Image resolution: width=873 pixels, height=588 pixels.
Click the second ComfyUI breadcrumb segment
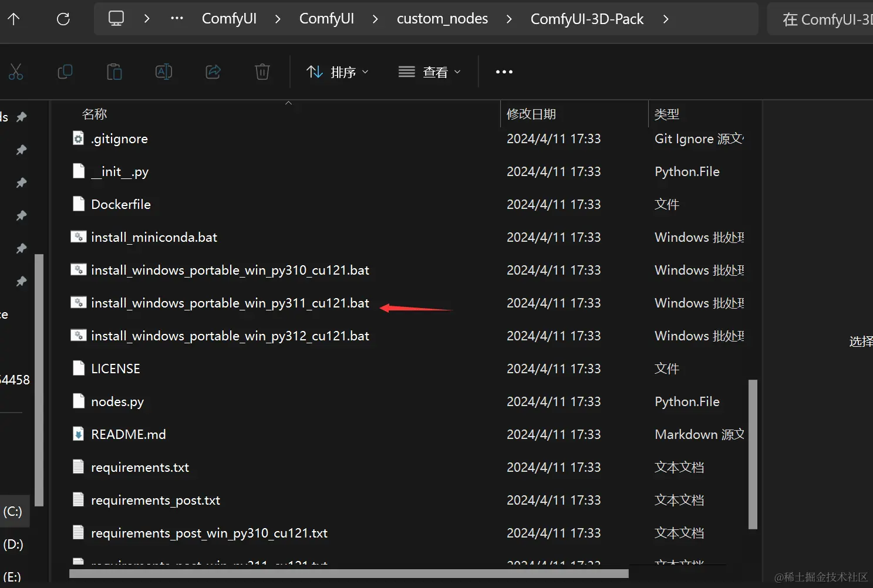click(x=326, y=19)
